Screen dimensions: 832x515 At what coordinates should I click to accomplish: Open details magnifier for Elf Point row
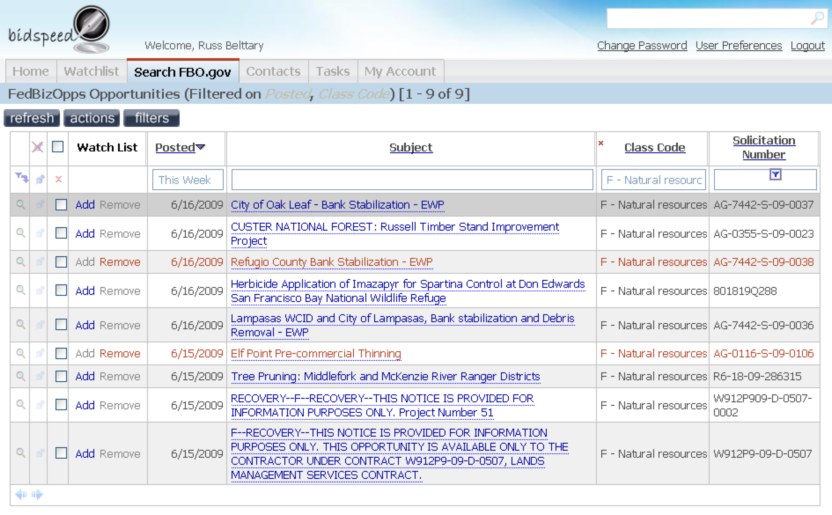click(20, 353)
